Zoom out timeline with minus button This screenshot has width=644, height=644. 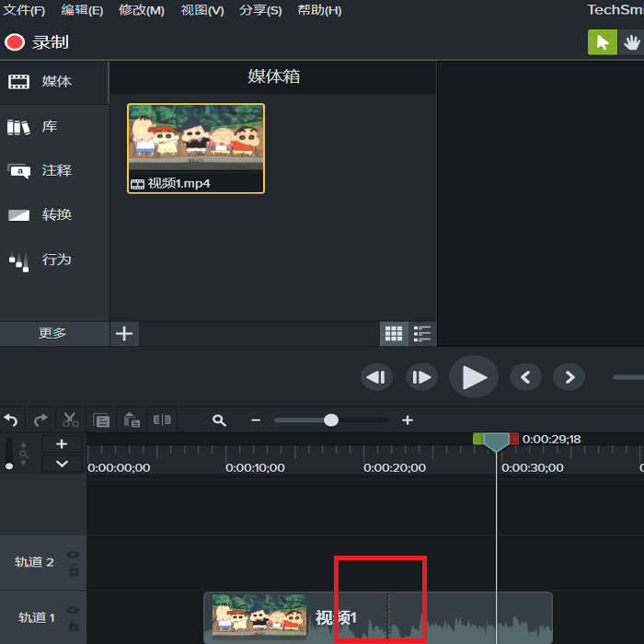[256, 420]
